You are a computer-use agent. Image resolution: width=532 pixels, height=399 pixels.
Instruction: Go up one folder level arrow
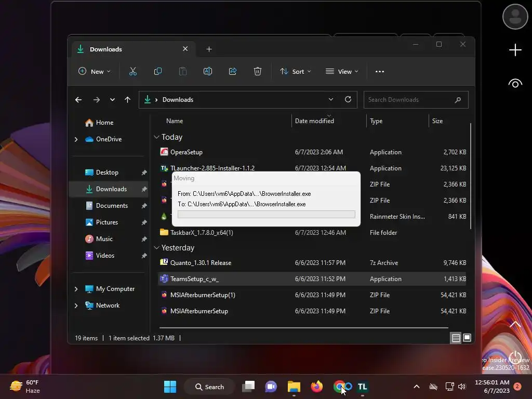point(128,100)
